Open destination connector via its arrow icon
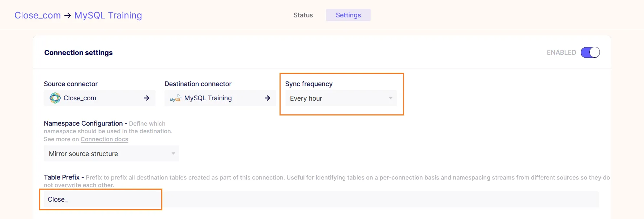The height and width of the screenshot is (219, 644). click(267, 98)
